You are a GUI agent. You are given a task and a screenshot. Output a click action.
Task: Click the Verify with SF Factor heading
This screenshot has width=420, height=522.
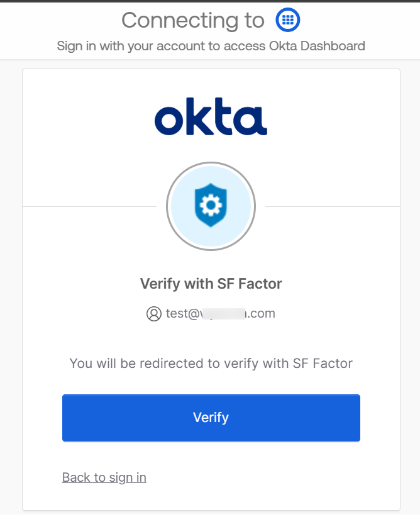(211, 284)
